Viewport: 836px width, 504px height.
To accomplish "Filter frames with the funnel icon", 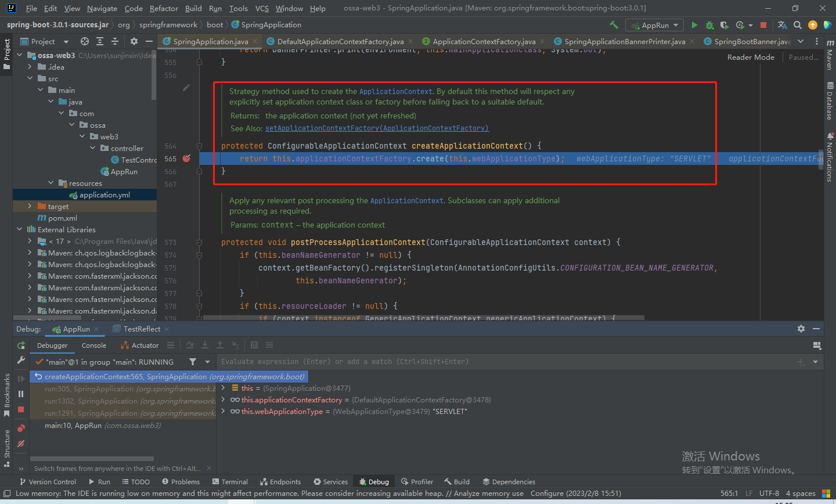I will point(193,362).
